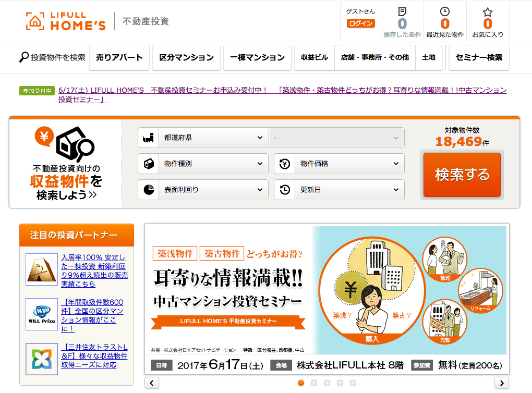The height and width of the screenshot is (393, 532).
Task: Open recently viewed properties clock icon
Action: 444,12
